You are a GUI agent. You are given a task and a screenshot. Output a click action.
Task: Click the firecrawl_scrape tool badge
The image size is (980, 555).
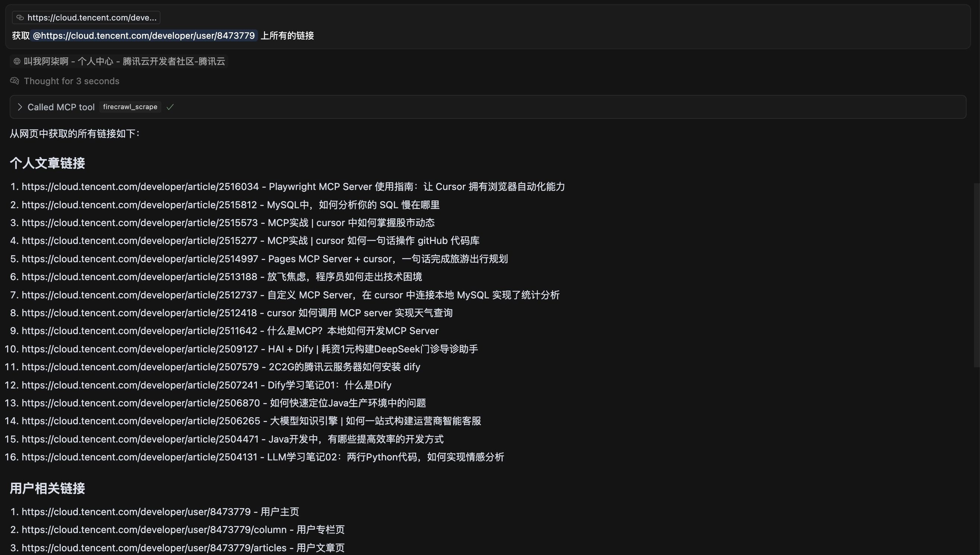130,107
